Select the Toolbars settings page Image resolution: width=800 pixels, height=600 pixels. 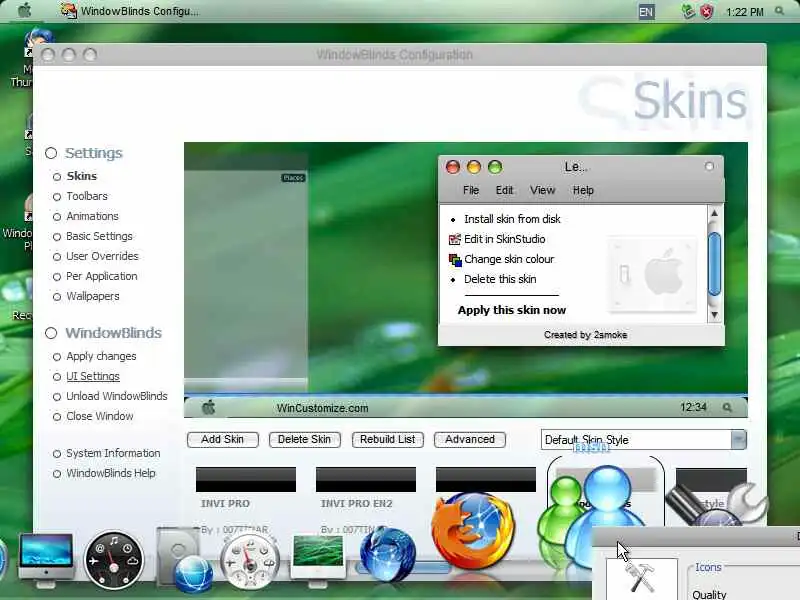tap(87, 196)
